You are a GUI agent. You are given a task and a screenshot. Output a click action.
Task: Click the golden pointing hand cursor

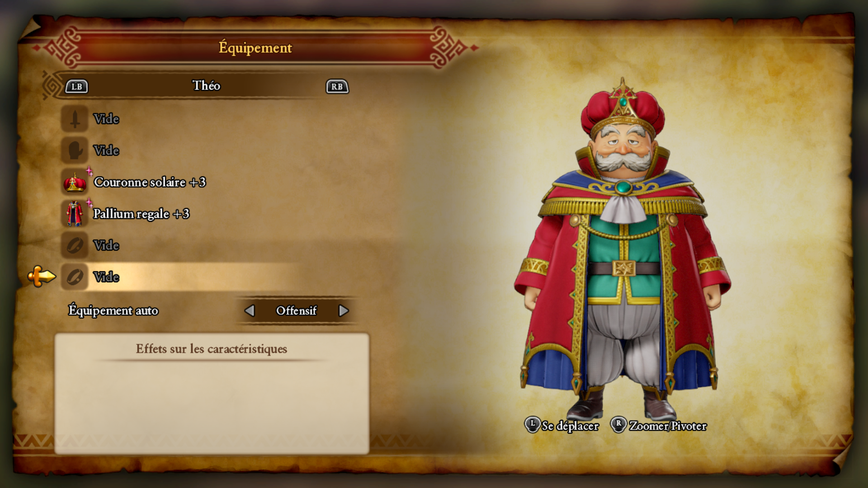(42, 276)
